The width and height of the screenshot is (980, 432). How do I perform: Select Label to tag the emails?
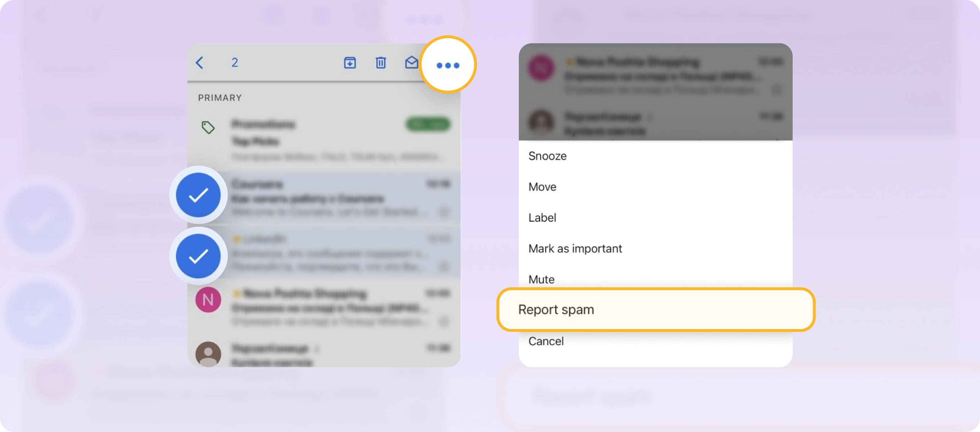(542, 217)
